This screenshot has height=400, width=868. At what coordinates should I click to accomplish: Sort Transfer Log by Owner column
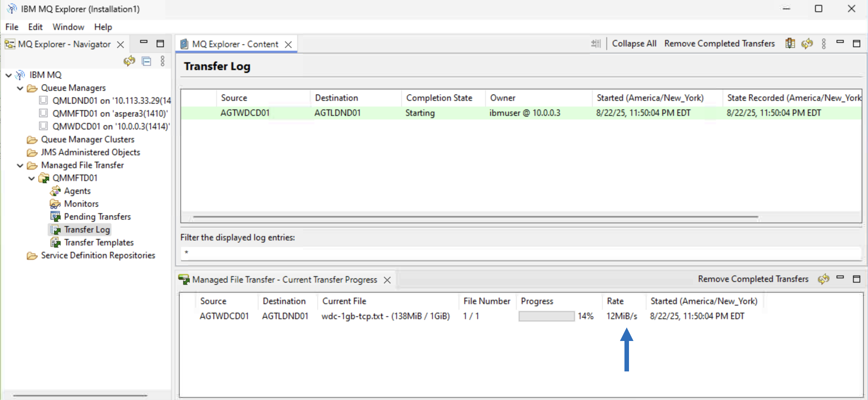click(x=539, y=98)
